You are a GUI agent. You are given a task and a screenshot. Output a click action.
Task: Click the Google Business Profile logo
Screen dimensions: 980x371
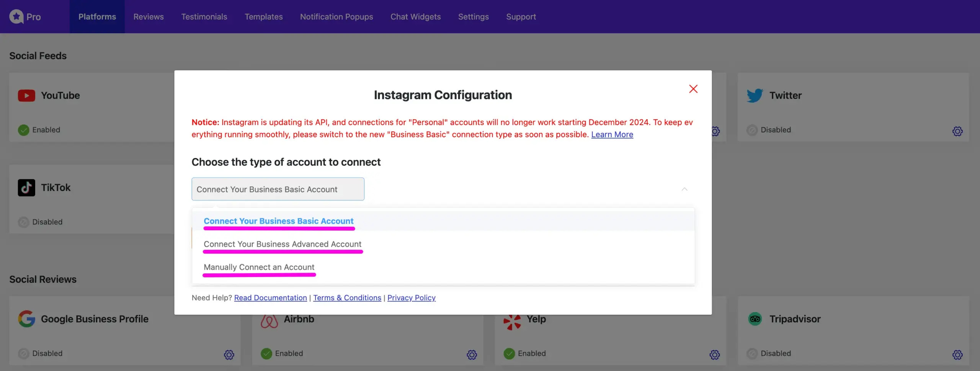pyautogui.click(x=26, y=319)
